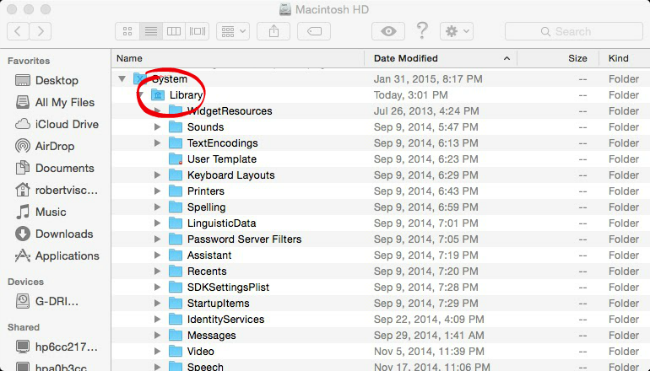Open All My Files in the sidebar
Screen dimensions: 650x371
pyautogui.click(x=56, y=102)
